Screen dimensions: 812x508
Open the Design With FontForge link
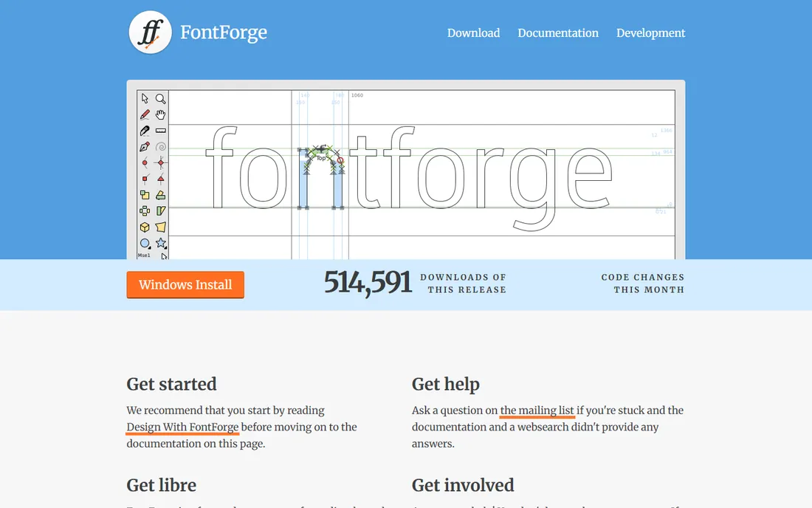point(183,428)
